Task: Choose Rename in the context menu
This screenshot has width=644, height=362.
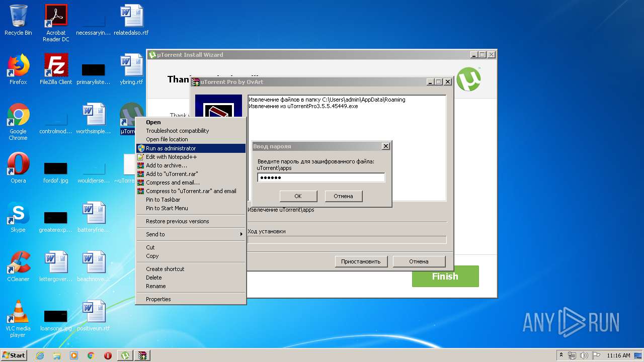Action: click(x=191, y=286)
